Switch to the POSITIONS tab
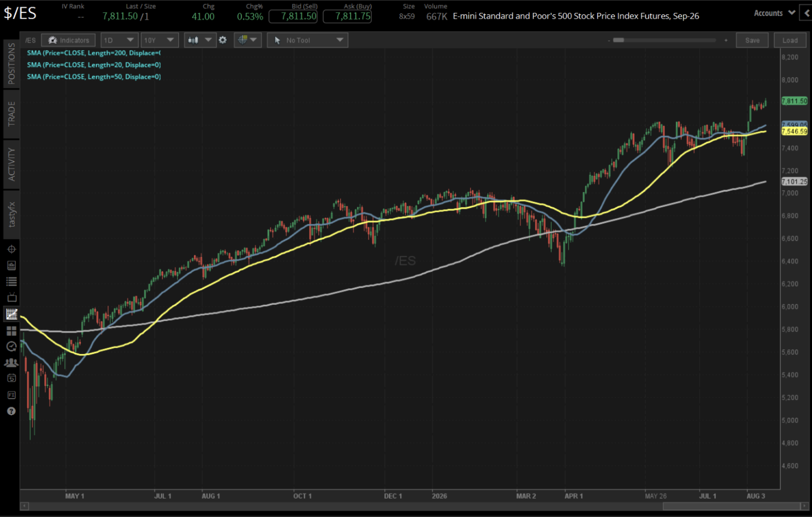The image size is (812, 517). point(11,64)
